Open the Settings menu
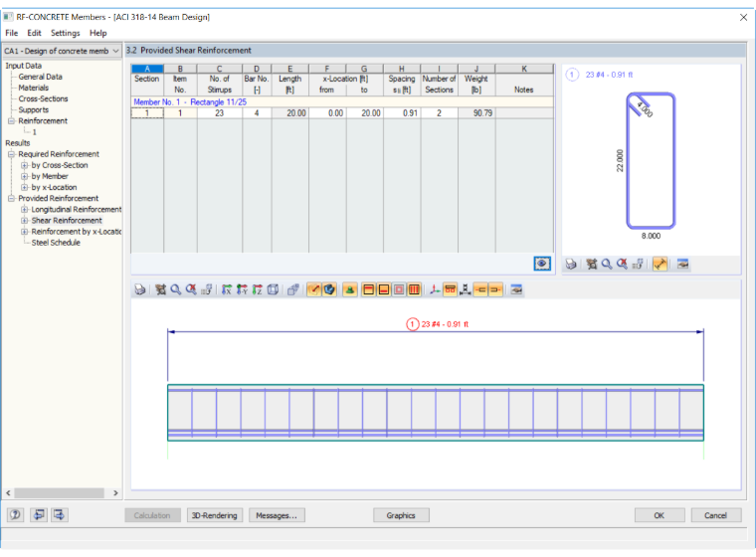This screenshot has height=557, width=756. pyautogui.click(x=65, y=33)
